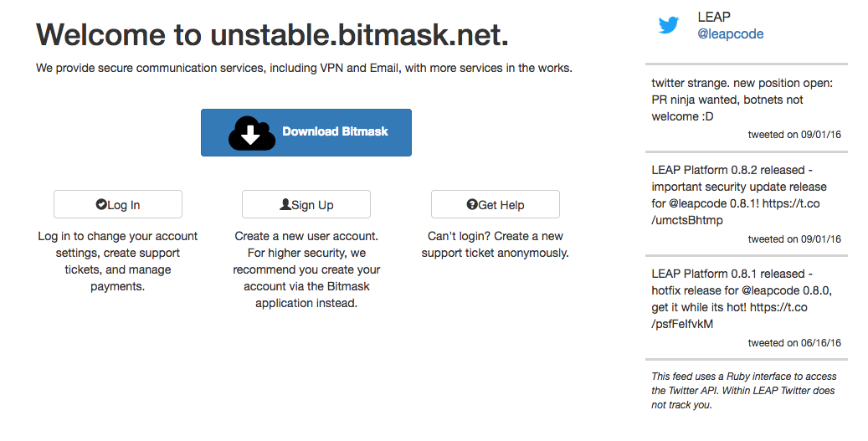Click the timestamp under the 0.8.2 release tweet
The image size is (868, 441).
point(794,239)
